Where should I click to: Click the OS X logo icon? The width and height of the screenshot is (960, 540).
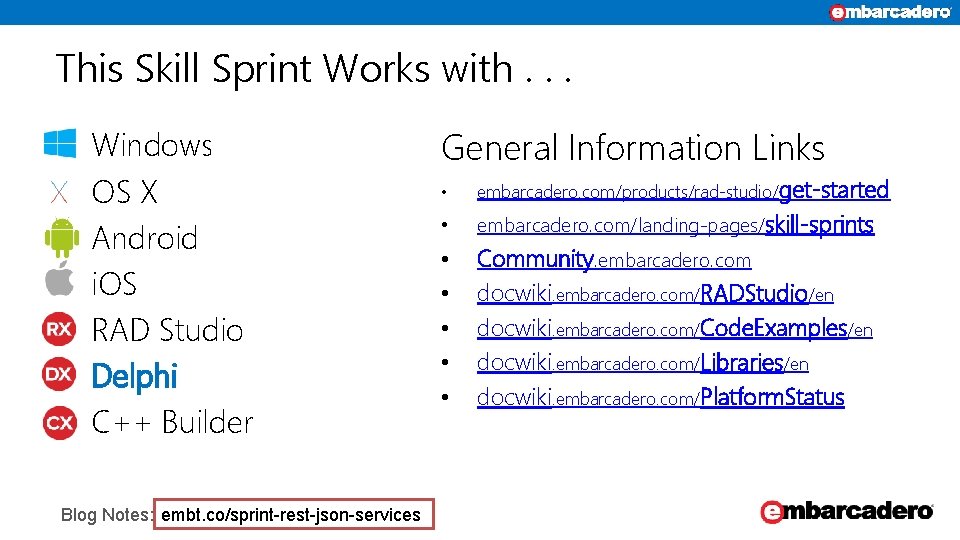tap(59, 192)
